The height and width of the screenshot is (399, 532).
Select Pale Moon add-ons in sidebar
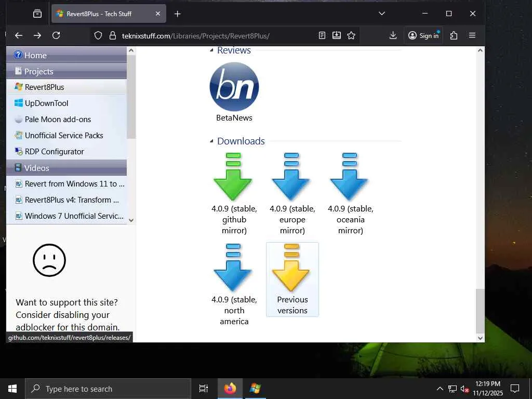point(66,119)
